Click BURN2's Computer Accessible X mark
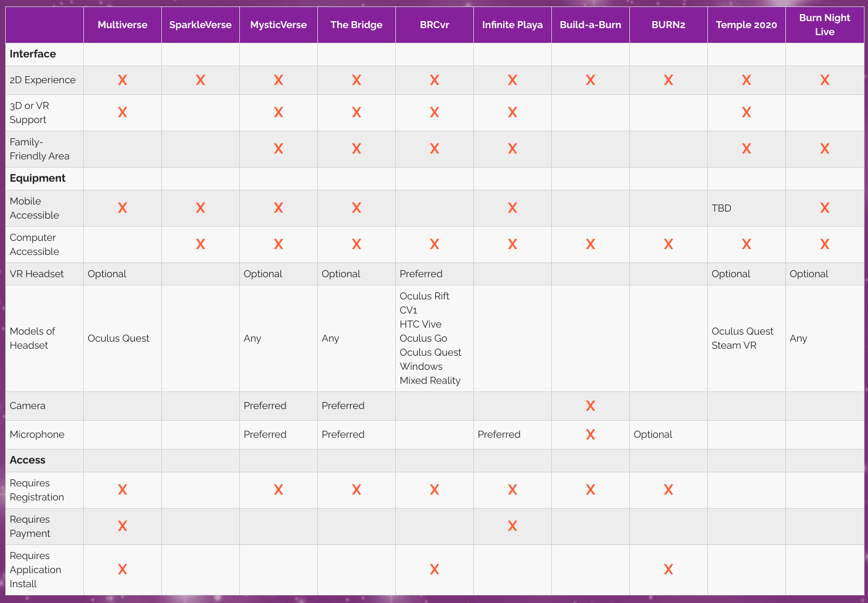 click(x=669, y=244)
